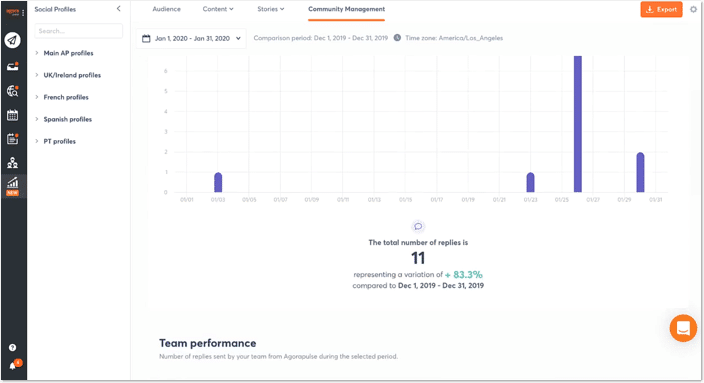Viewport: 704px width, 383px height.
Task: Open the inbox icon in sidebar
Action: [x=13, y=66]
